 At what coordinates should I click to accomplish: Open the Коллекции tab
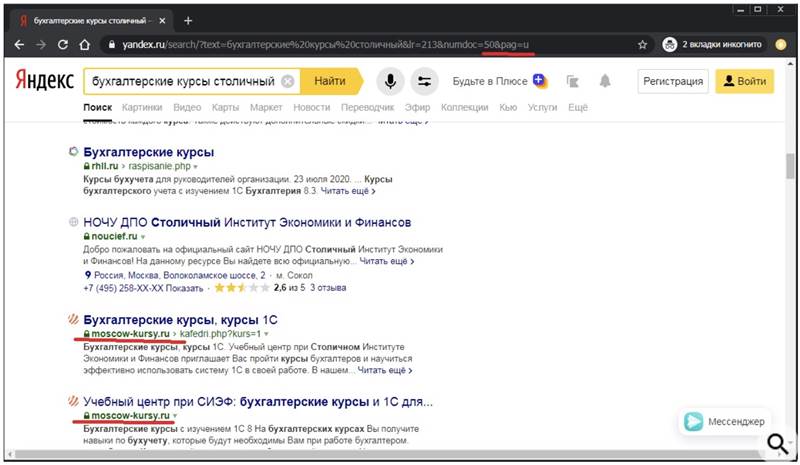pos(464,108)
